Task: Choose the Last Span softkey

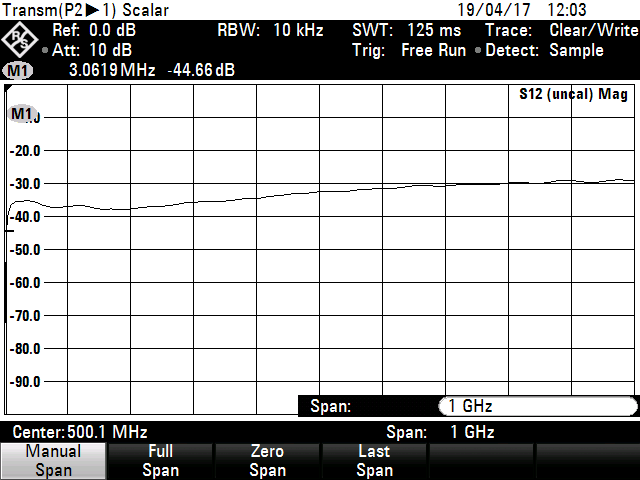Action: coord(374,461)
